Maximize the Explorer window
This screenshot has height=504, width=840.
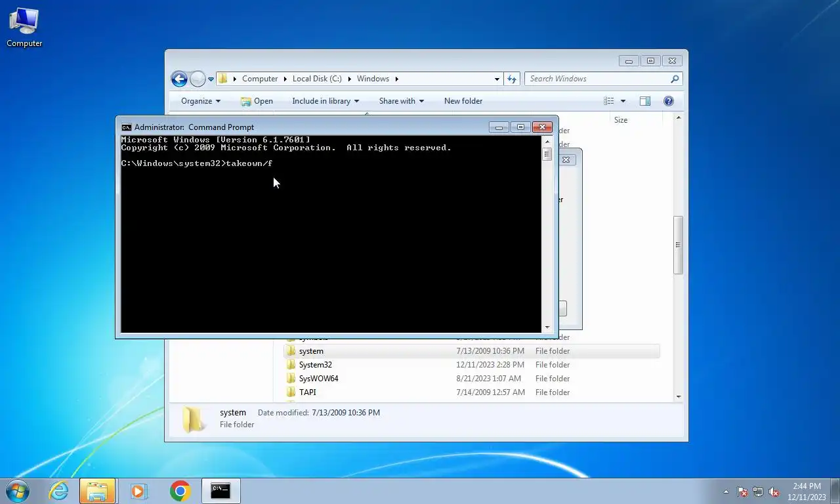(x=650, y=61)
